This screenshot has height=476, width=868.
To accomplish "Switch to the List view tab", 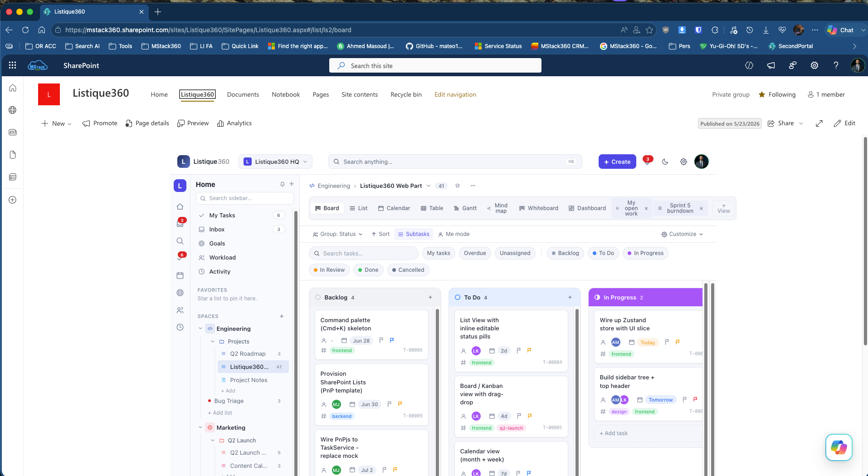I will (x=358, y=208).
